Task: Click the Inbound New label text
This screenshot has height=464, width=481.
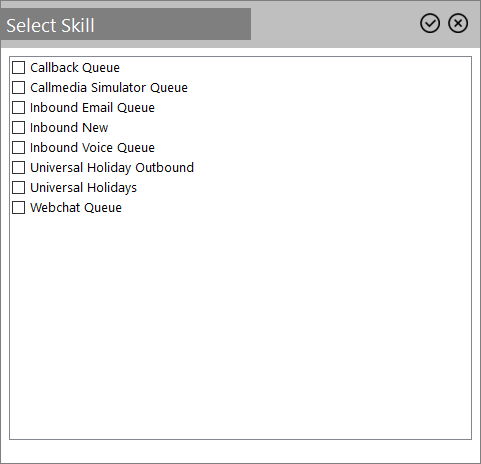Action: click(69, 128)
